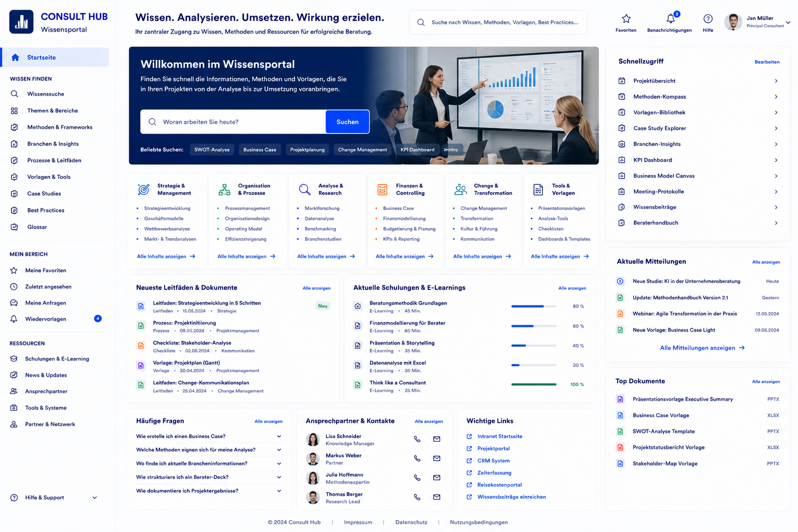Click the top 'Suche nach Wissen' search field
This screenshot has height=532, width=798.
pos(498,22)
